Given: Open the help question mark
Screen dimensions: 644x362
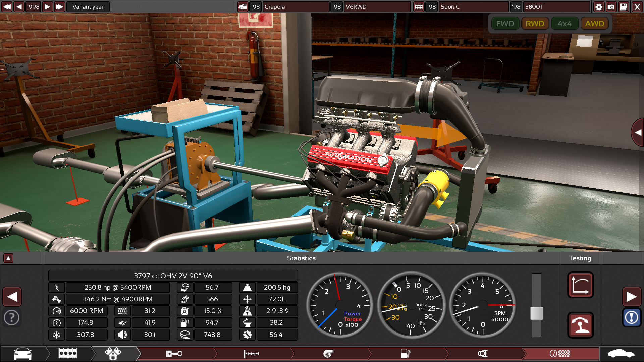Looking at the screenshot, I should click(x=12, y=317).
